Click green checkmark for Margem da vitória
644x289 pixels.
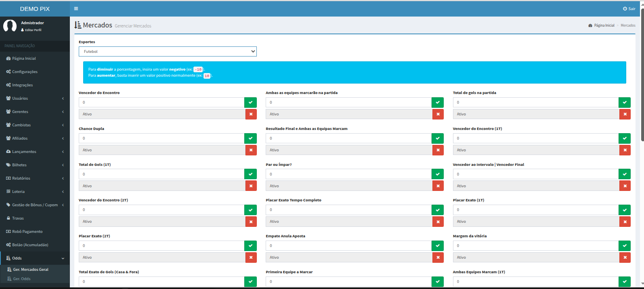tap(624, 246)
